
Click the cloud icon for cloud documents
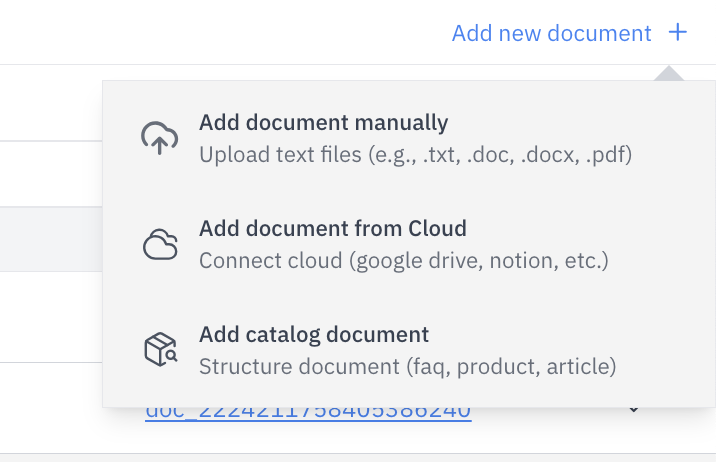point(160,244)
